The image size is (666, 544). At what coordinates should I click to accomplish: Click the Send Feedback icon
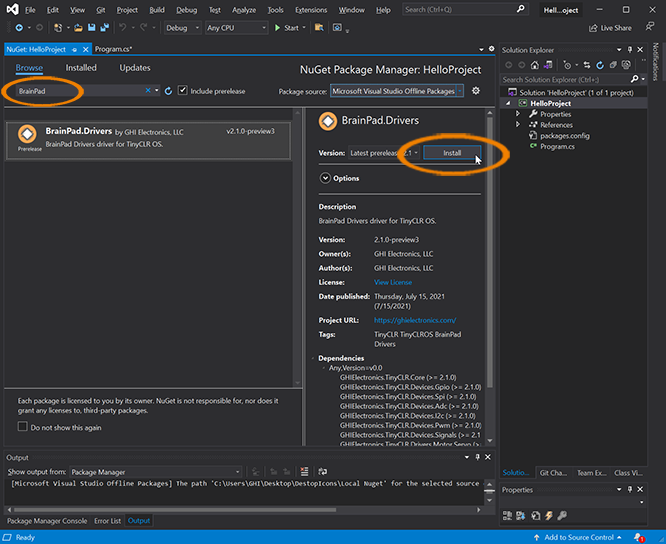pyautogui.click(x=650, y=27)
